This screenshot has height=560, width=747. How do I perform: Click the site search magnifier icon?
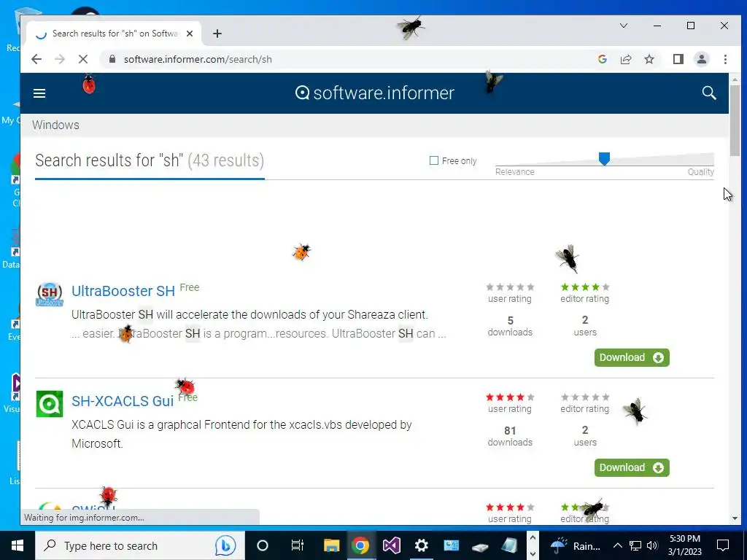[x=709, y=93]
